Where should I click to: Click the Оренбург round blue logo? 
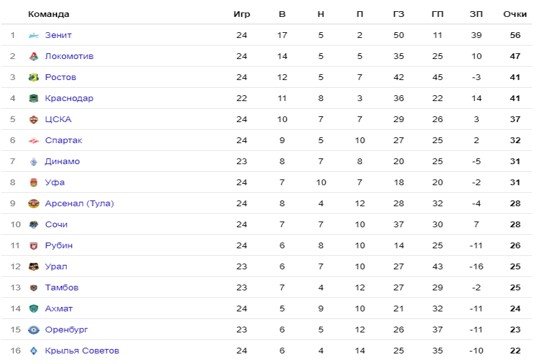coord(33,330)
